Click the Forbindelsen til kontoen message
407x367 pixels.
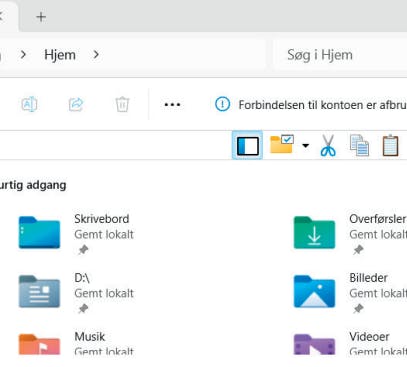322,105
